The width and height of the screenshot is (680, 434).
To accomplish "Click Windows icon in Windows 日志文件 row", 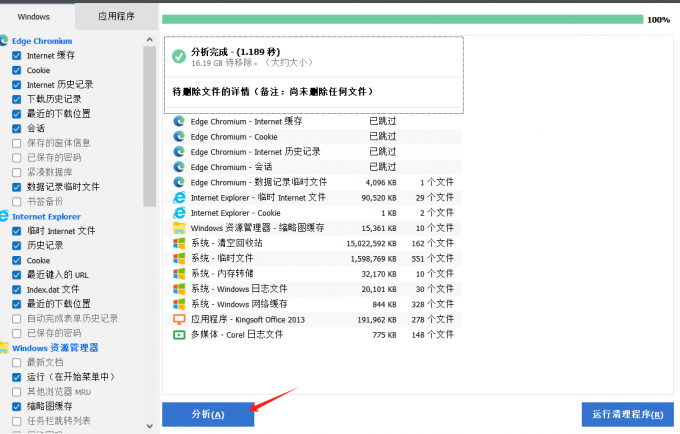I will 179,289.
